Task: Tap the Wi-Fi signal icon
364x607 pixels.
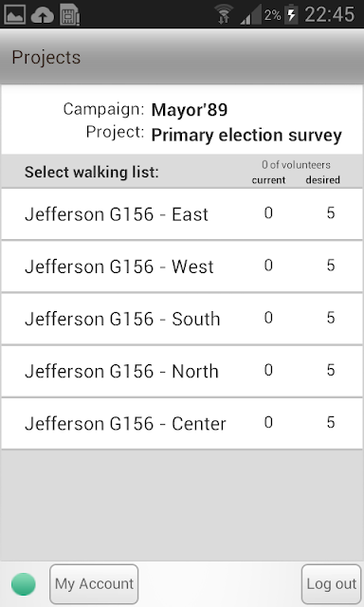Action: click(x=225, y=14)
